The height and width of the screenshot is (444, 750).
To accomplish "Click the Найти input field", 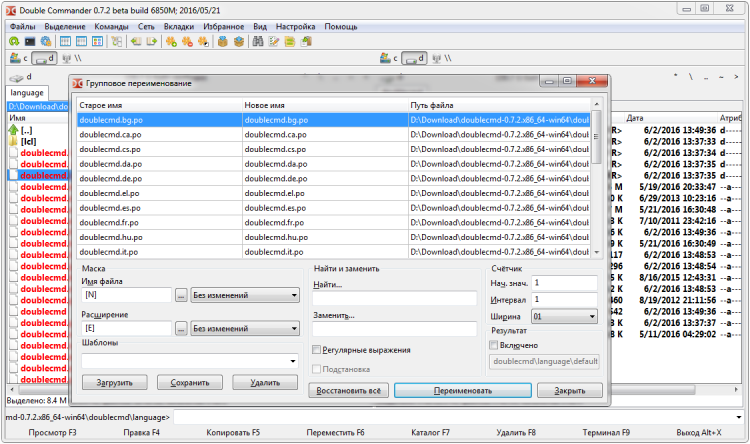I will pos(395,298).
